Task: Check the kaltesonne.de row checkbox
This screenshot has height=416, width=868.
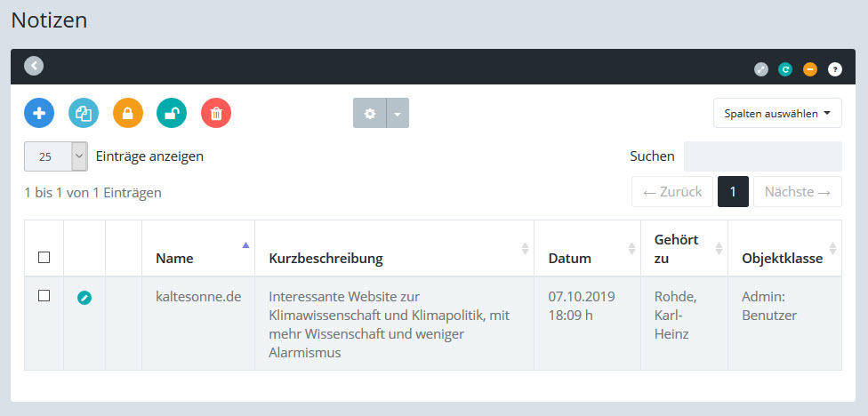Action: point(44,297)
